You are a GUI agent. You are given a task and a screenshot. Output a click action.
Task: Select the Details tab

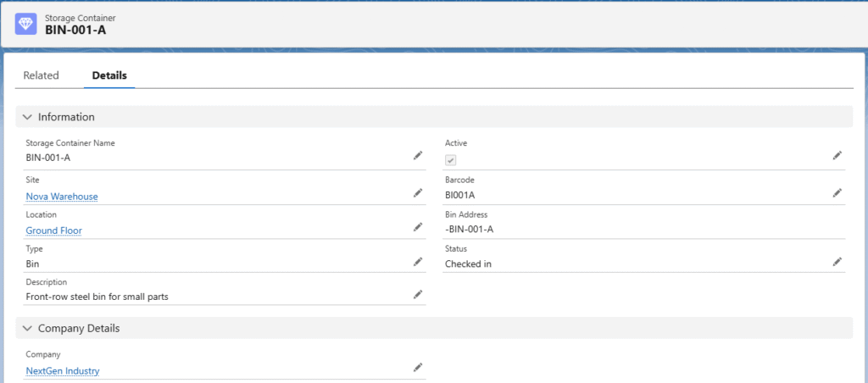(x=109, y=75)
